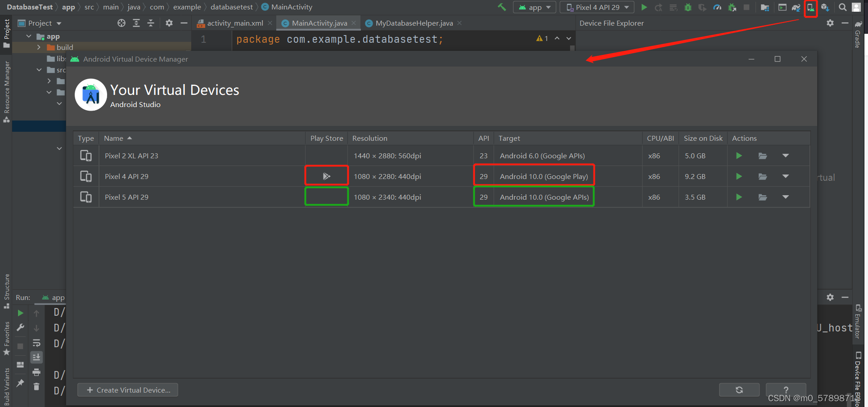Click Create Virtual Device button

tap(128, 390)
